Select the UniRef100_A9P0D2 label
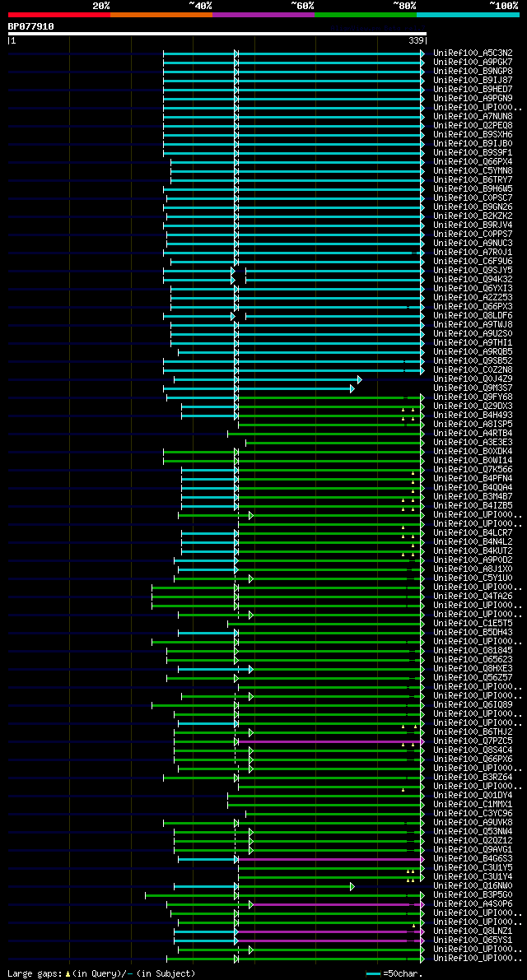This screenshot has width=527, height=980. tap(473, 560)
